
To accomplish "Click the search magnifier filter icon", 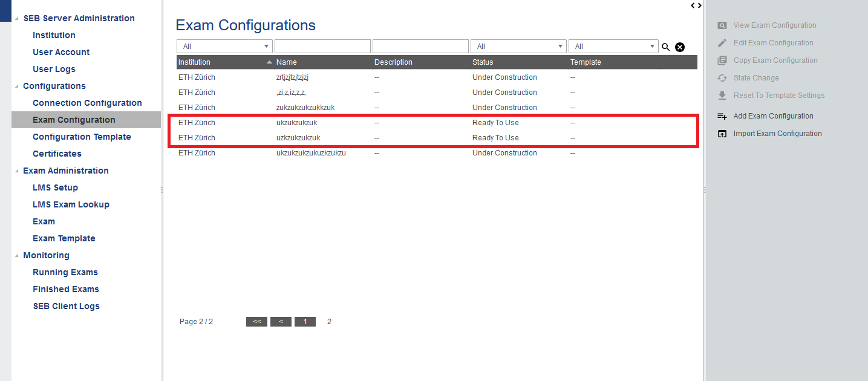I will 665,47.
